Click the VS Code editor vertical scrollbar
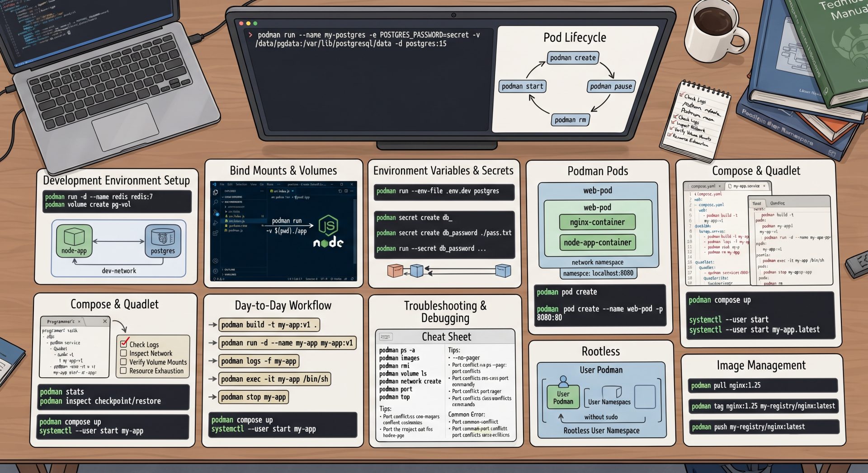Screen dimensions: 868x473 (355, 231)
